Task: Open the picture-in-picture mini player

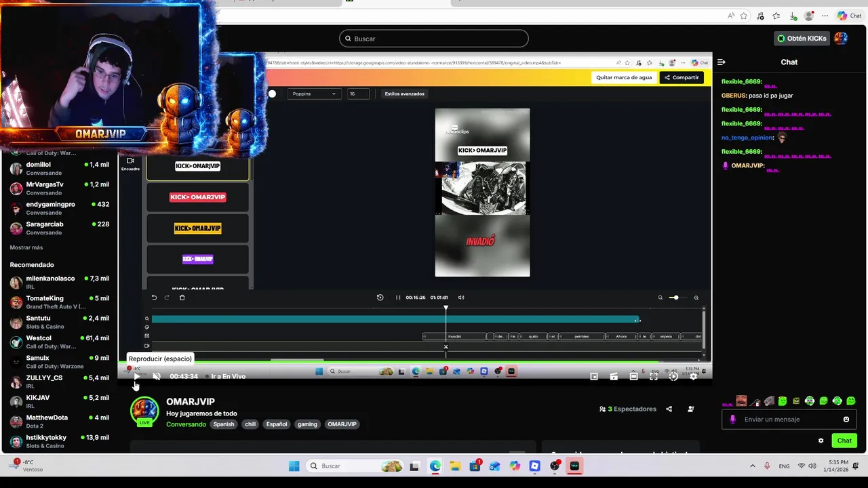Action: coord(594,376)
